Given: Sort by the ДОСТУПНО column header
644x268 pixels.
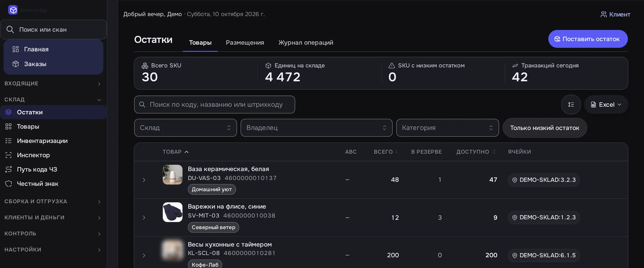Looking at the screenshot, I should (476, 152).
